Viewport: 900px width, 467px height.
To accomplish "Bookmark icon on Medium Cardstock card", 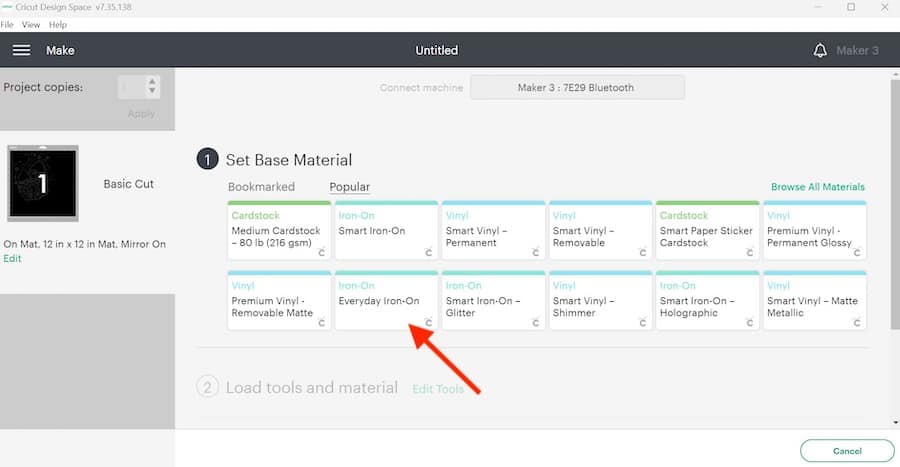I will (x=321, y=252).
